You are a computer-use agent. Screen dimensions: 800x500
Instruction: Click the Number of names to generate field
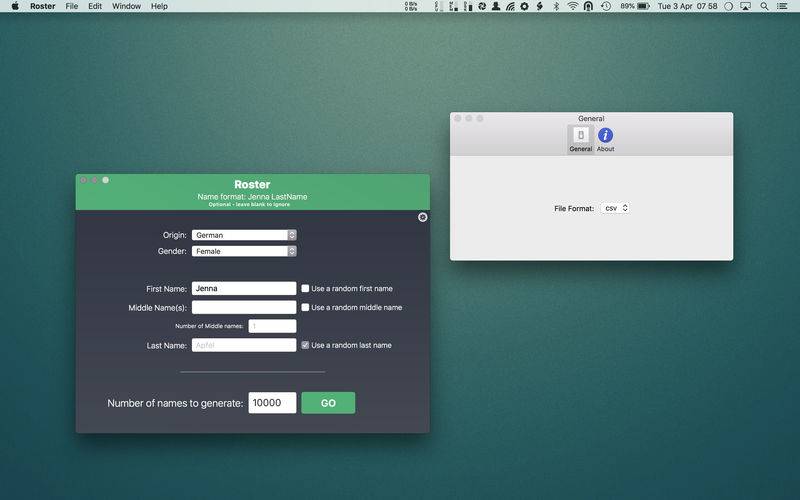tap(272, 403)
